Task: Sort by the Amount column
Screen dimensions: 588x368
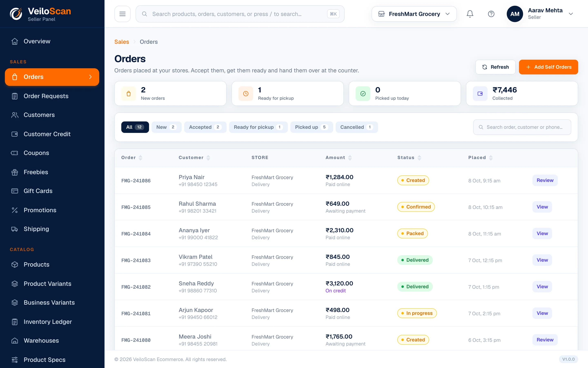Action: (339, 157)
